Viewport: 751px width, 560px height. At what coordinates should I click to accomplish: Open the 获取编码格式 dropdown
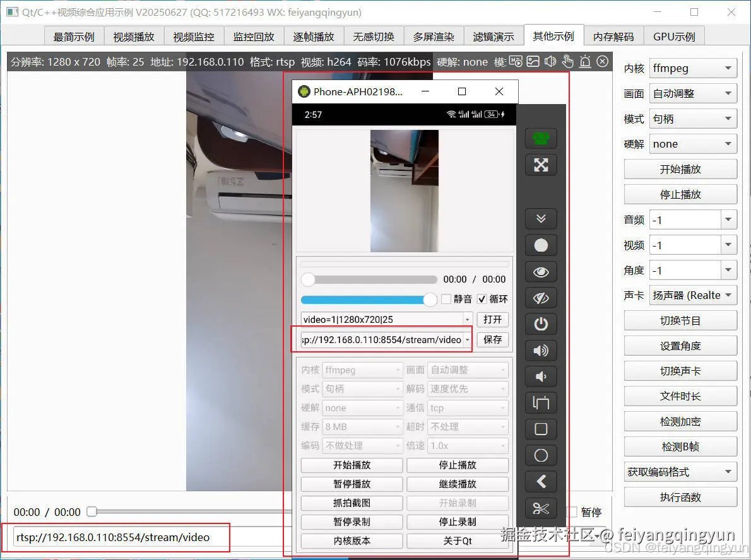coord(680,472)
